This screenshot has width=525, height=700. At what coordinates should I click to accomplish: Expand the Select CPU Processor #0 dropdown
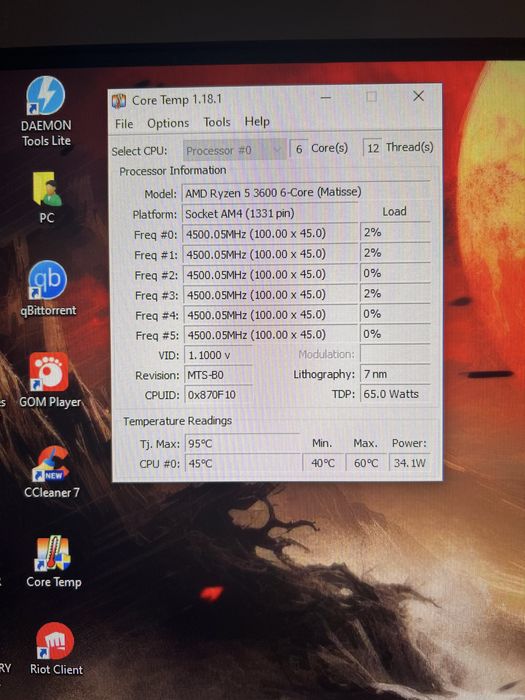pyautogui.click(x=234, y=150)
